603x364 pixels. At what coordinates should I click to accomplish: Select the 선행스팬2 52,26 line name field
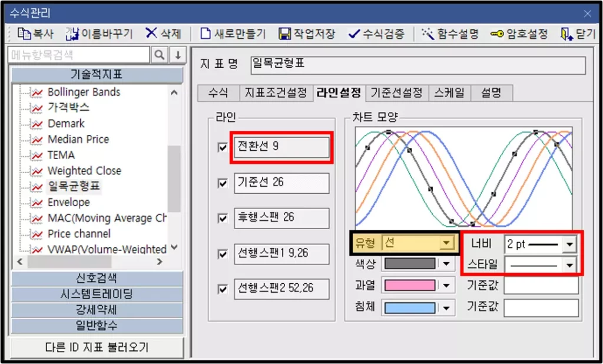[281, 289]
